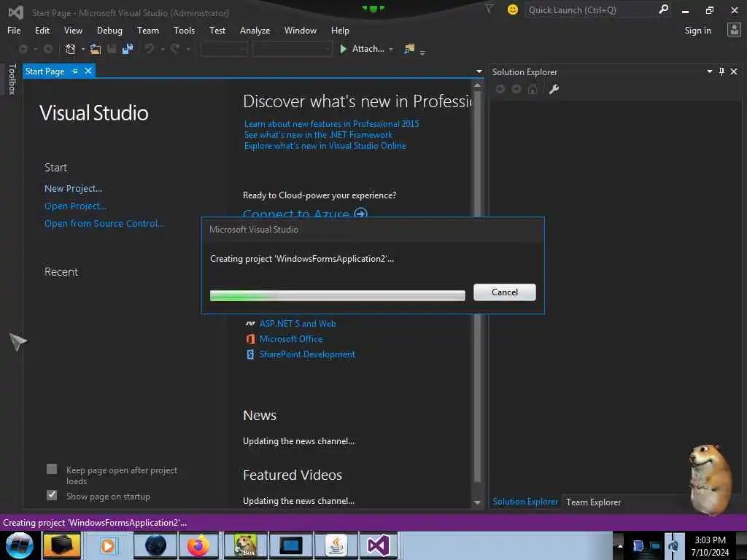
Task: Click the Microsoft Office link
Action: point(290,339)
